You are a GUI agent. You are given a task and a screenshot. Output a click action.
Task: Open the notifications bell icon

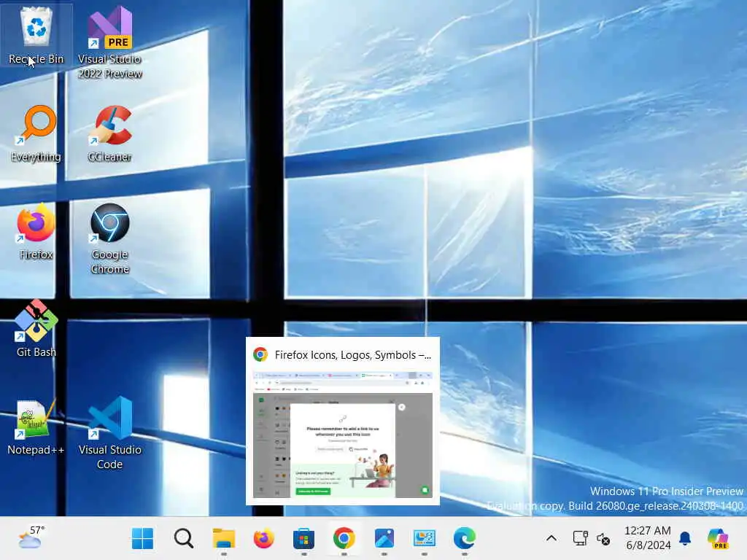pos(685,538)
